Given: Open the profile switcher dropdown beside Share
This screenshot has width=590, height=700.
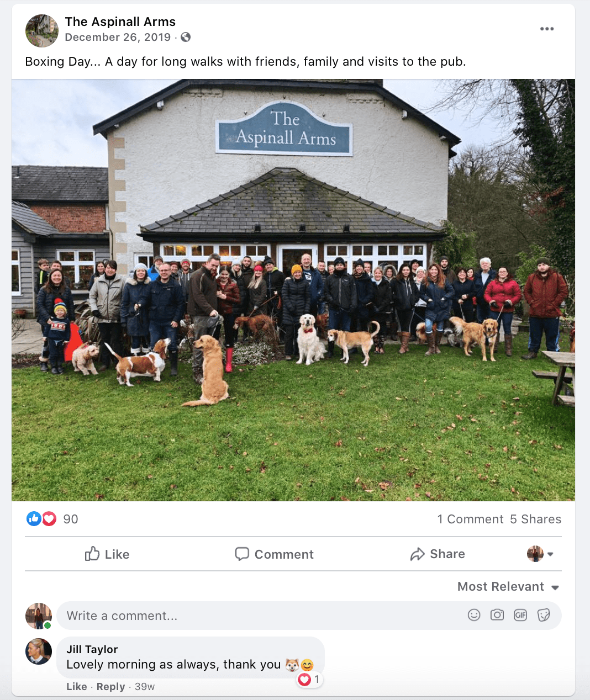Looking at the screenshot, I should coord(540,554).
